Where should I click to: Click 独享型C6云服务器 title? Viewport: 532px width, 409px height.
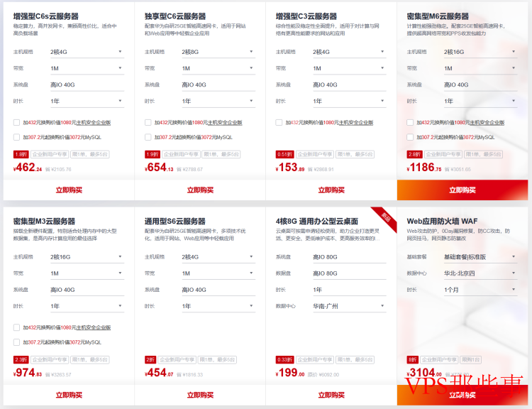point(175,16)
